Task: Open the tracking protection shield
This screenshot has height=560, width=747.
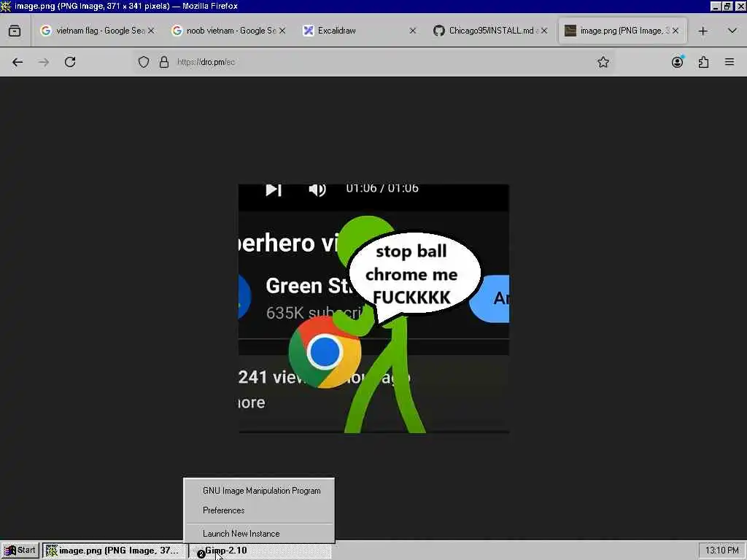Action: [144, 62]
